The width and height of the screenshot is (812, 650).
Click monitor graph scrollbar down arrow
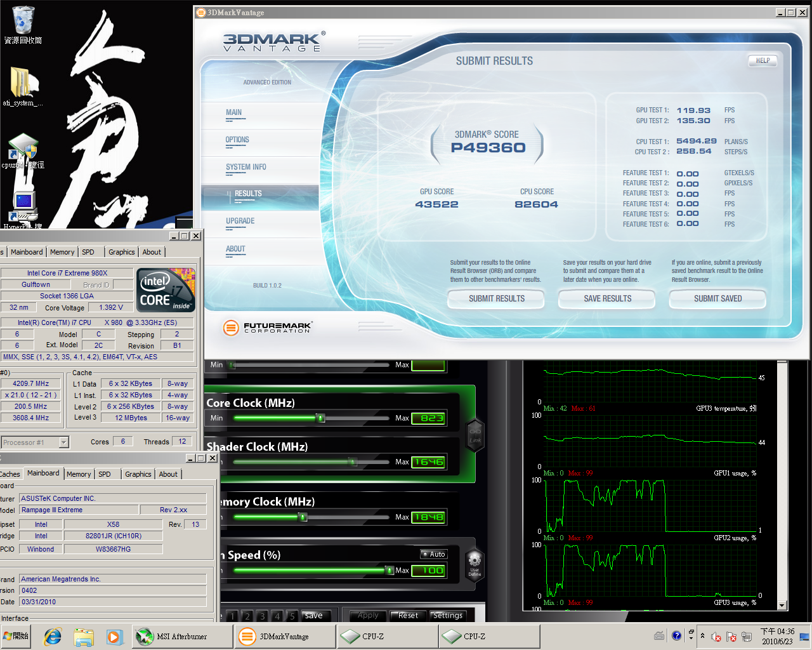(782, 606)
